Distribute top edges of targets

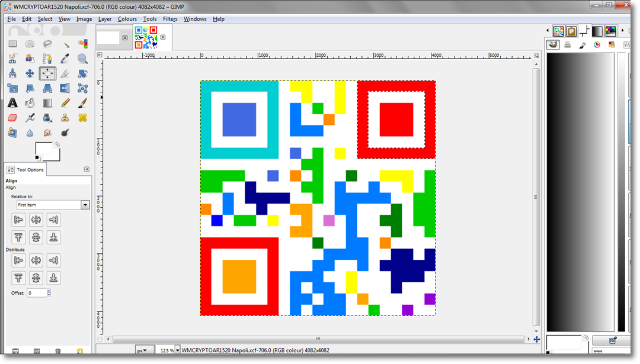[18, 278]
